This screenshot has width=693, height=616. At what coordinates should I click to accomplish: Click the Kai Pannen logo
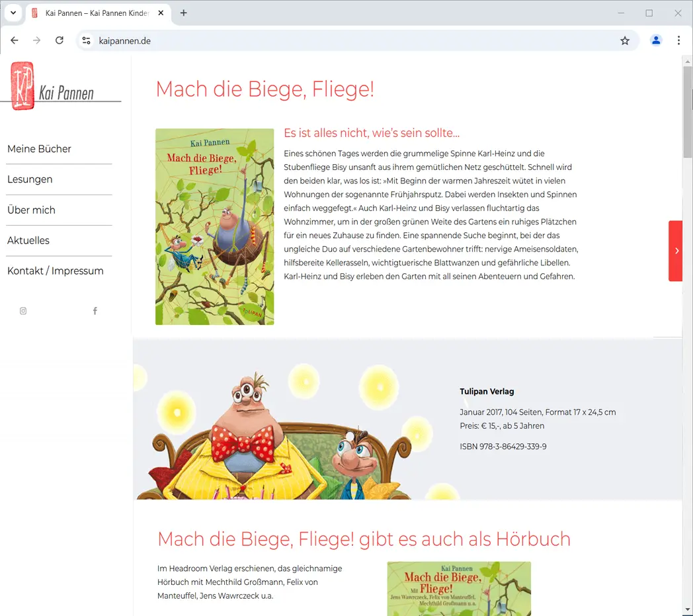[61, 86]
